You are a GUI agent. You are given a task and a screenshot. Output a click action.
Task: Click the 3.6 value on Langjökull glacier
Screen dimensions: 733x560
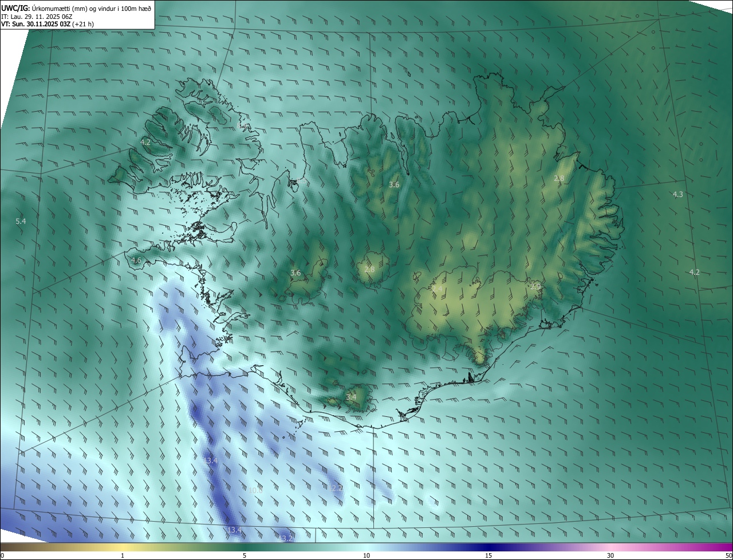(295, 273)
